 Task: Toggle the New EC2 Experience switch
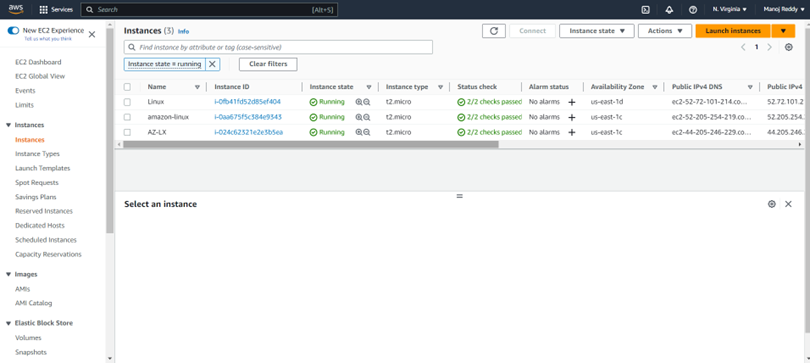[13, 30]
